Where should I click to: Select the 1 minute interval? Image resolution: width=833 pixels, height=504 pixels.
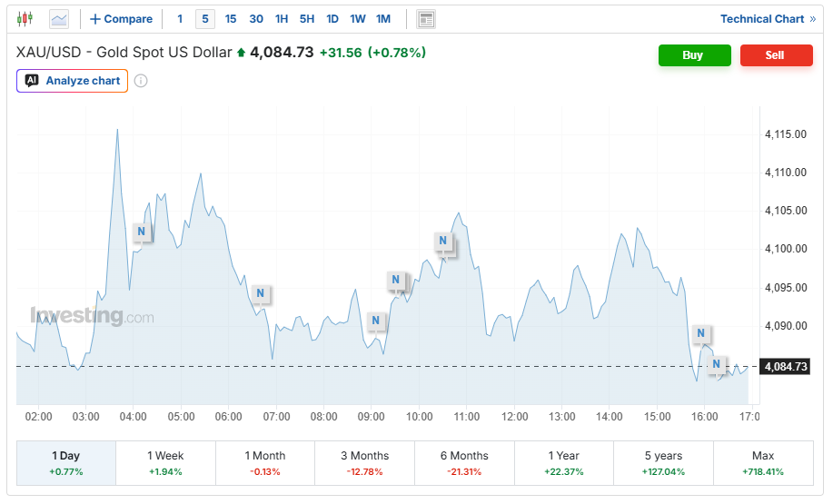[x=180, y=19]
